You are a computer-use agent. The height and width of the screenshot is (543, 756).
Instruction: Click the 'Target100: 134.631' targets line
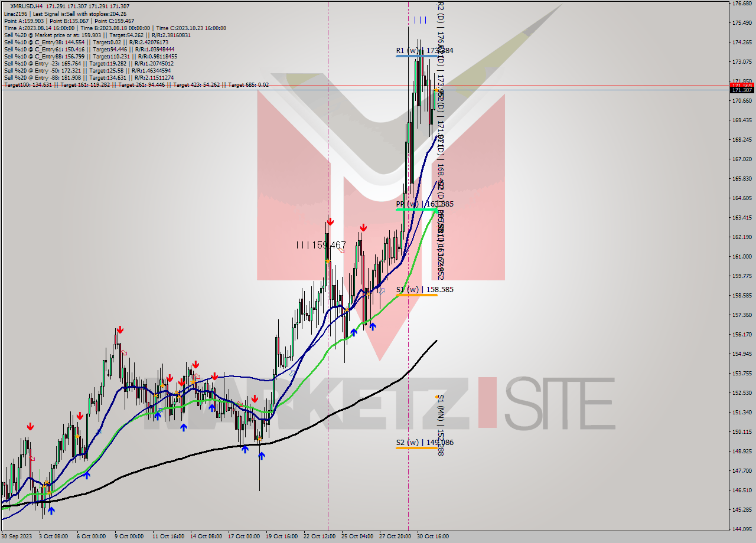[x=136, y=85]
